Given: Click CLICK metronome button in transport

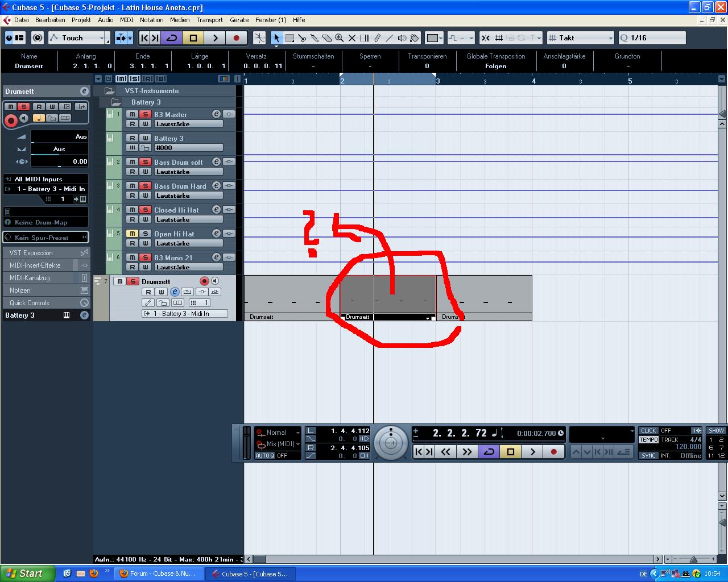Looking at the screenshot, I should [648, 431].
